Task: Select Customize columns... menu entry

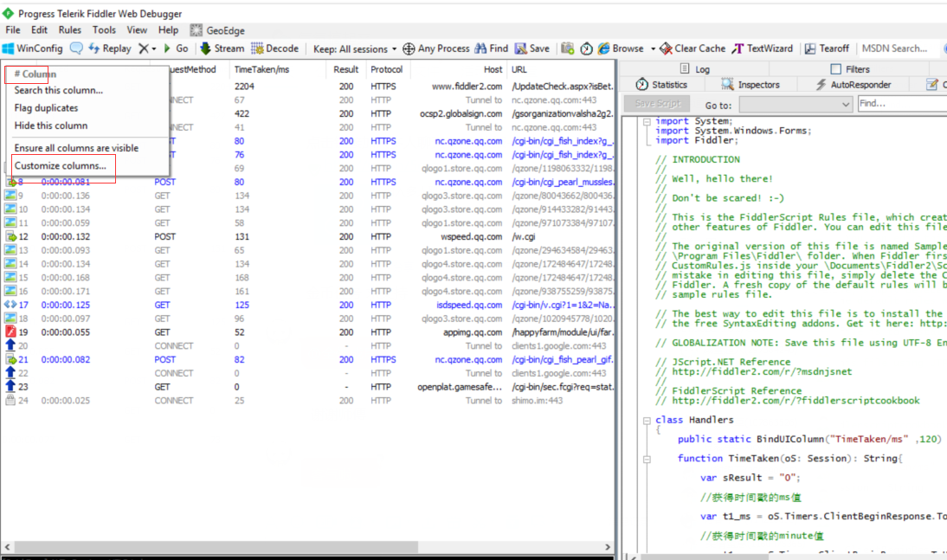Action: coord(61,165)
